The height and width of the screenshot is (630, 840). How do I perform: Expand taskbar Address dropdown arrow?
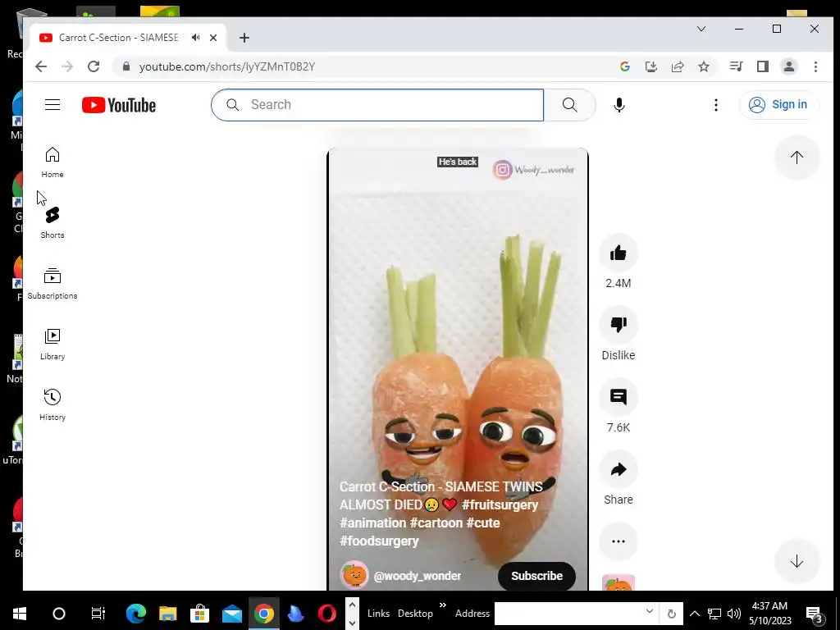650,611
